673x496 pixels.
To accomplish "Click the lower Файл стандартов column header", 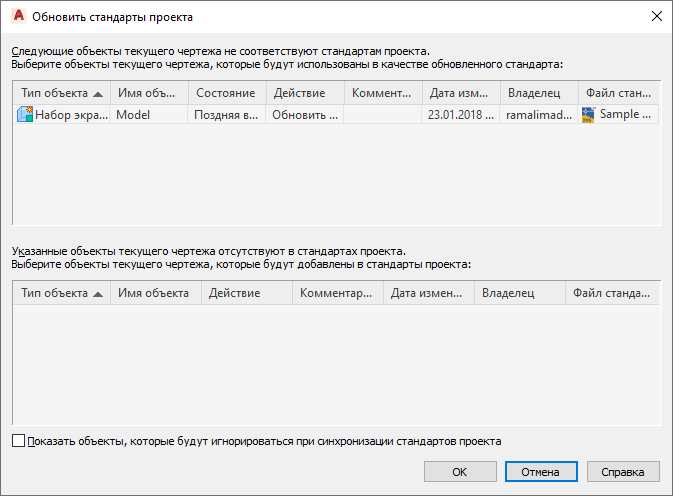I will (x=611, y=293).
